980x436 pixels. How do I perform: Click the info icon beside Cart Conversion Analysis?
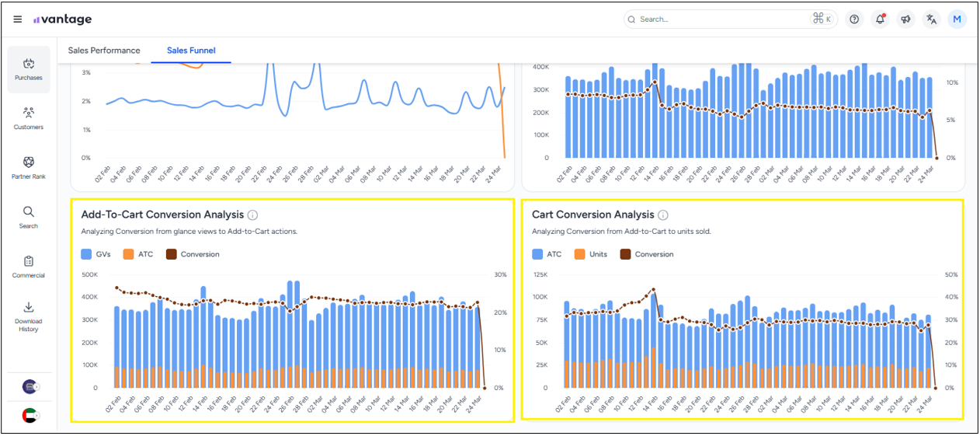tap(662, 215)
